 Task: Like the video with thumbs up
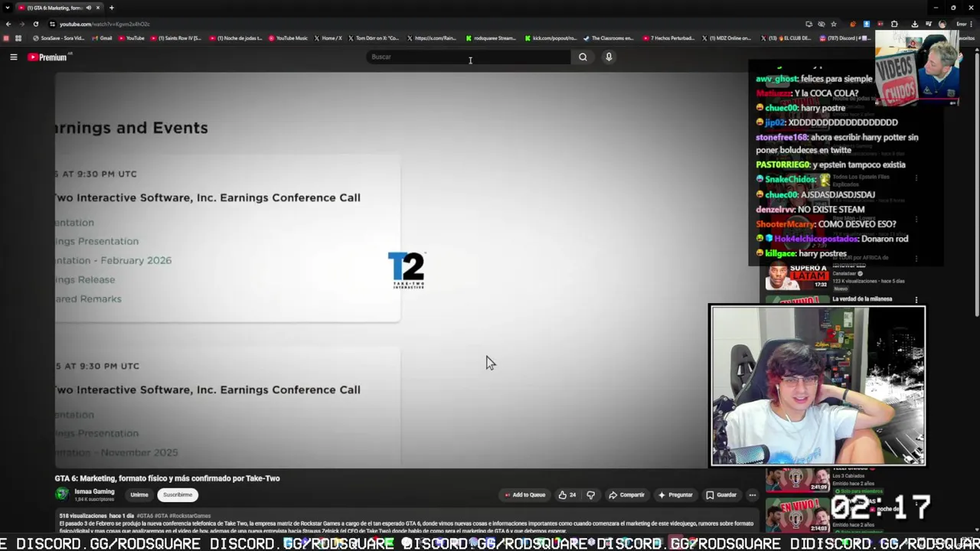tap(567, 495)
